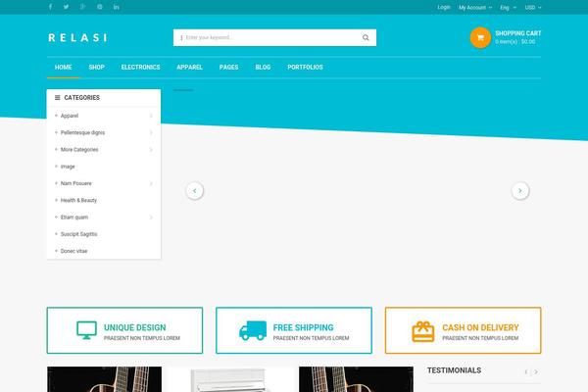Viewport: 588px width, 392px height.
Task: Open the Google Plus social icon
Action: point(83,7)
